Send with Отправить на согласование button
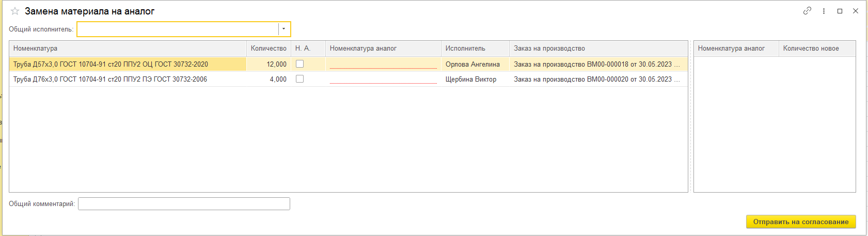The height and width of the screenshot is (236, 868). tap(801, 222)
